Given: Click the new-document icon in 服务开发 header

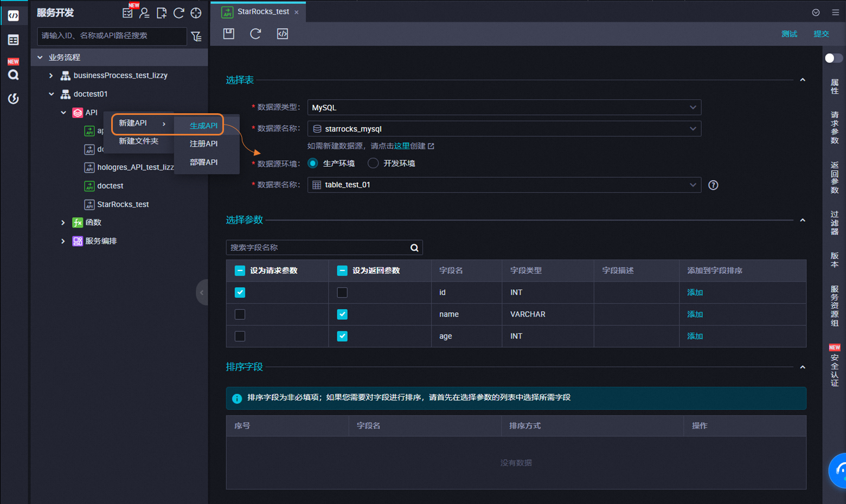Looking at the screenshot, I should 161,12.
